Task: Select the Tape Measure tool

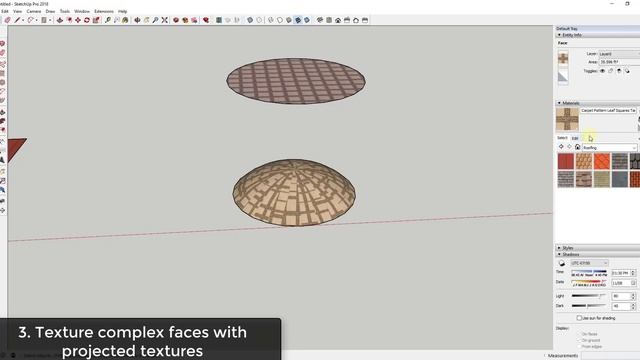Action: 107,20
